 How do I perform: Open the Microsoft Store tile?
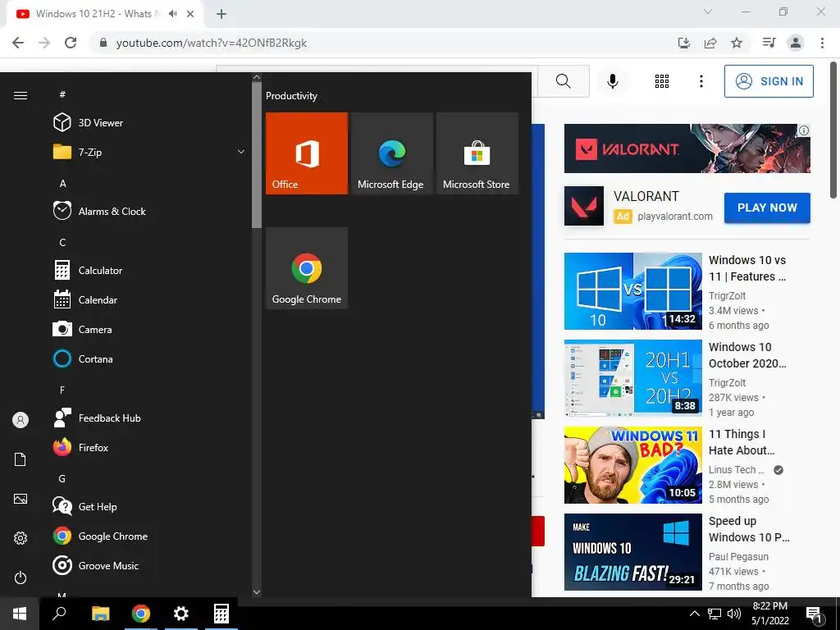tap(477, 153)
